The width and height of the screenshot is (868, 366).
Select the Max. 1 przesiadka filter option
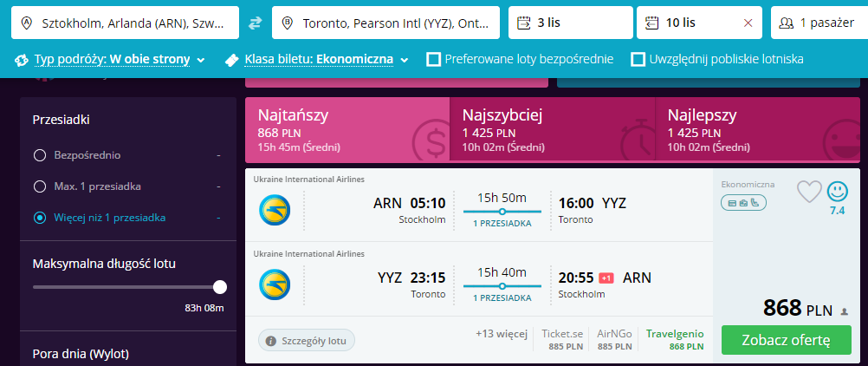tap(40, 186)
